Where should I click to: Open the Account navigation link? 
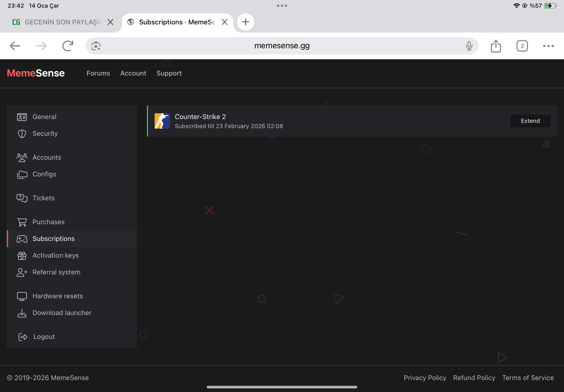[x=133, y=73]
